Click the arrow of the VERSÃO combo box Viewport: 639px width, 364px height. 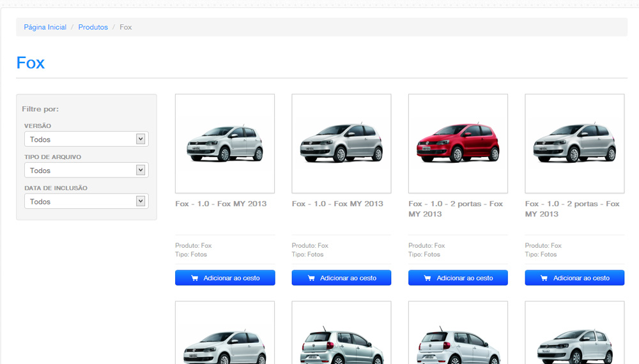[140, 139]
